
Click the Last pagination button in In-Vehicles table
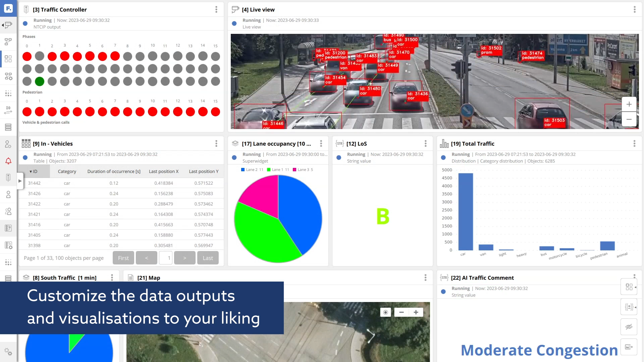point(208,258)
